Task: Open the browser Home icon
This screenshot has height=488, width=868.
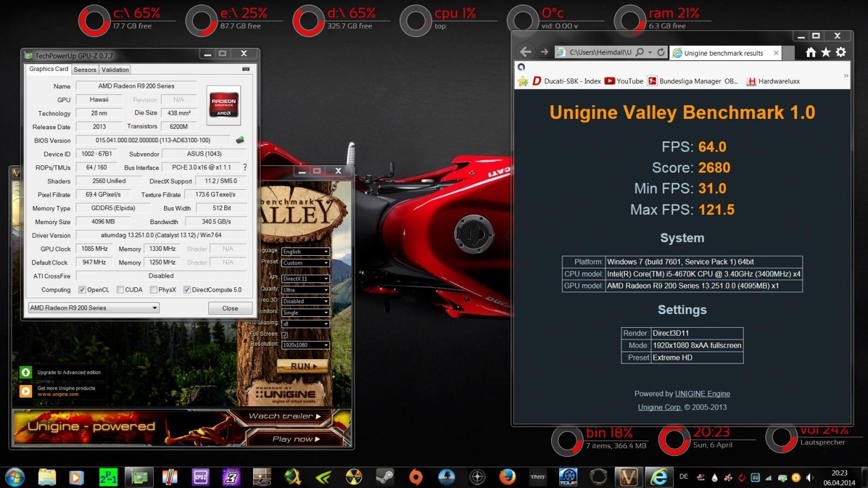Action: [x=811, y=52]
